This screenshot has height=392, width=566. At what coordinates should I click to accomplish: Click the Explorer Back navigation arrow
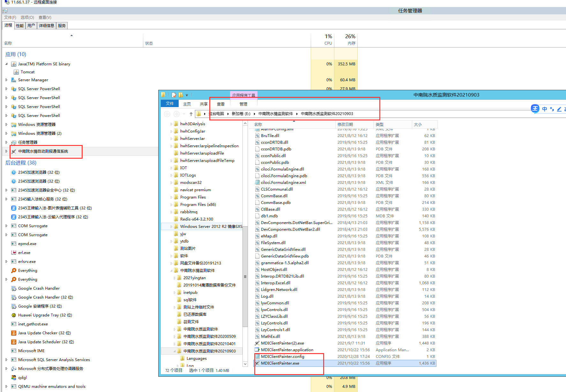(x=167, y=114)
